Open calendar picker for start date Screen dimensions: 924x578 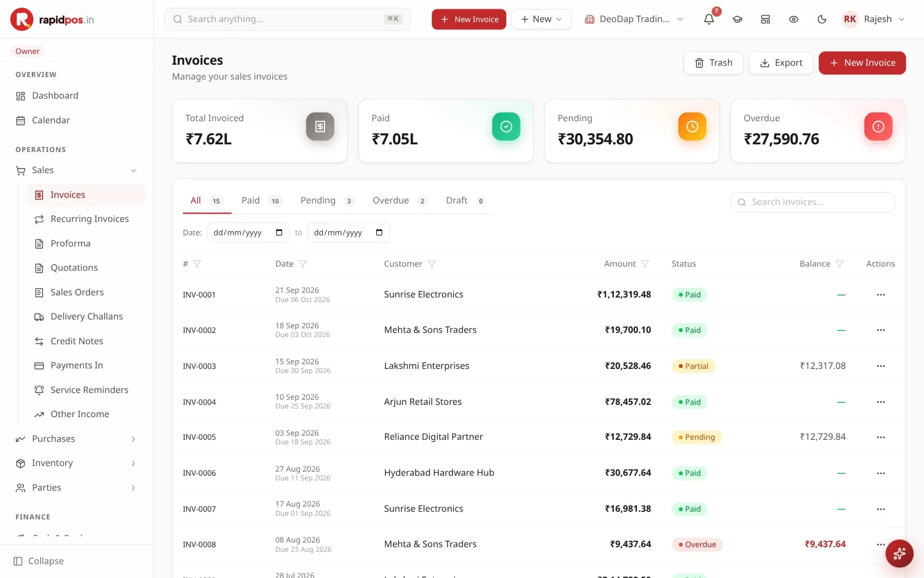tap(279, 233)
